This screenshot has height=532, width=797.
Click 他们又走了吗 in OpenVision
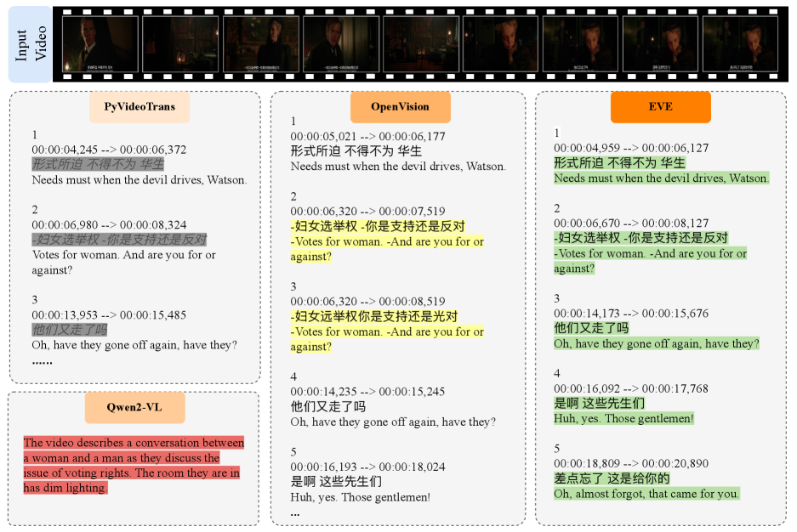[x=327, y=406]
